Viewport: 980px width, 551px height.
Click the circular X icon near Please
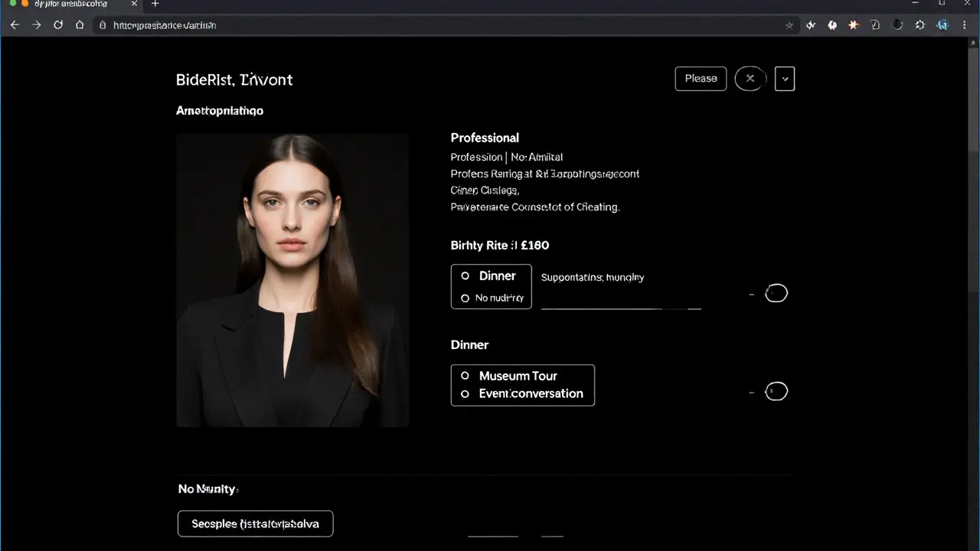pyautogui.click(x=750, y=78)
